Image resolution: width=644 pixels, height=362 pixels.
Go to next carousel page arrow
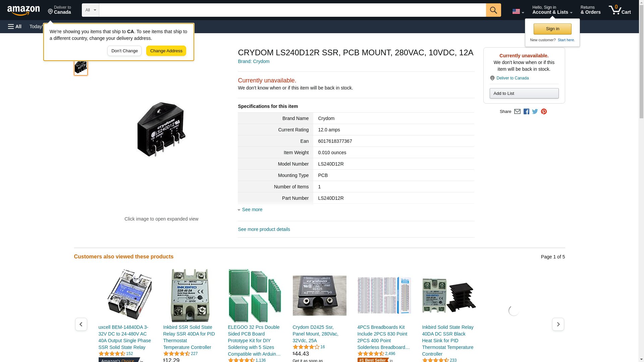pyautogui.click(x=558, y=324)
